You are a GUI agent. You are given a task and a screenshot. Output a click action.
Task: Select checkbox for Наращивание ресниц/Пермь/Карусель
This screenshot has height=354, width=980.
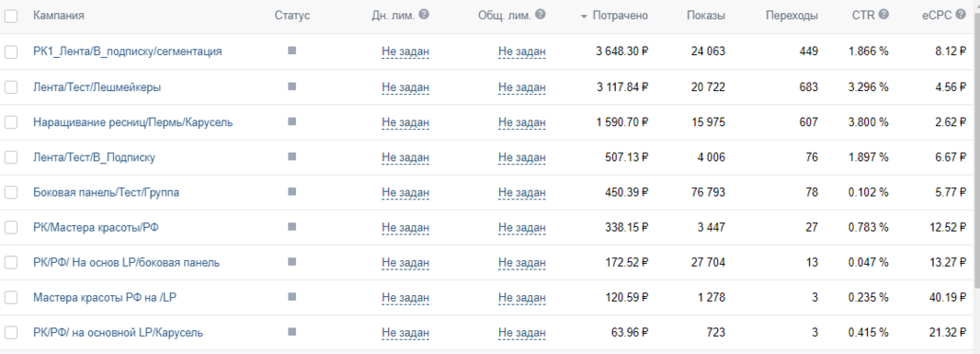pyautogui.click(x=11, y=122)
